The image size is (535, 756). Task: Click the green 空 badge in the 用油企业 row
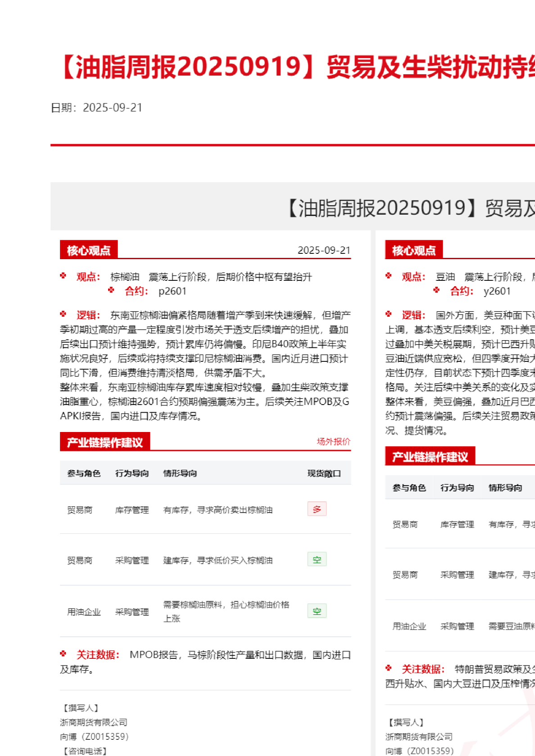coord(317,611)
